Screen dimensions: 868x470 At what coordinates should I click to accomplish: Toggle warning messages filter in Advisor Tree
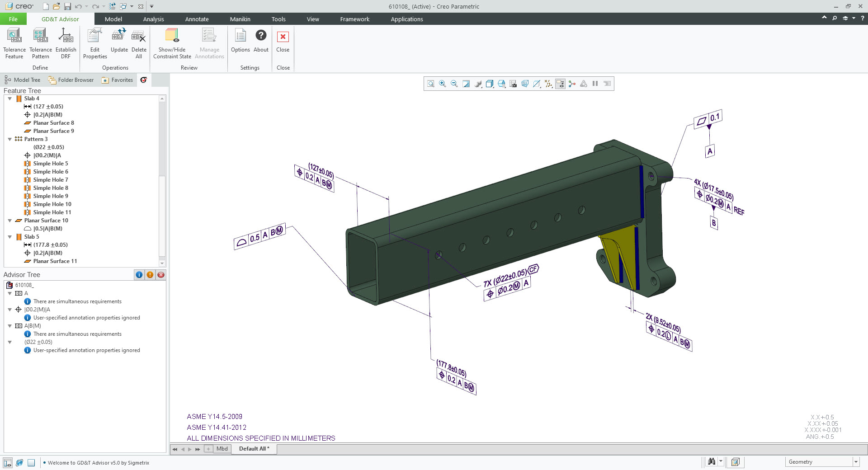150,275
